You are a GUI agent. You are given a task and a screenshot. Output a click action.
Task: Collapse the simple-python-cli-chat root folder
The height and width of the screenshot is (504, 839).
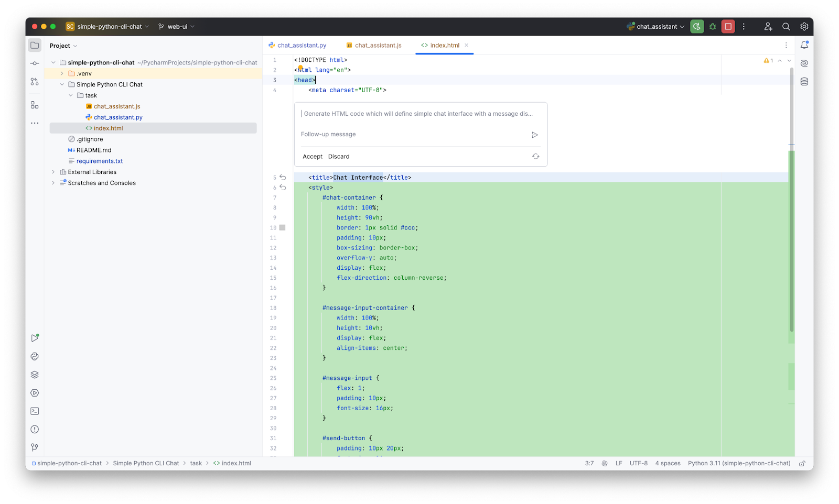coord(53,63)
